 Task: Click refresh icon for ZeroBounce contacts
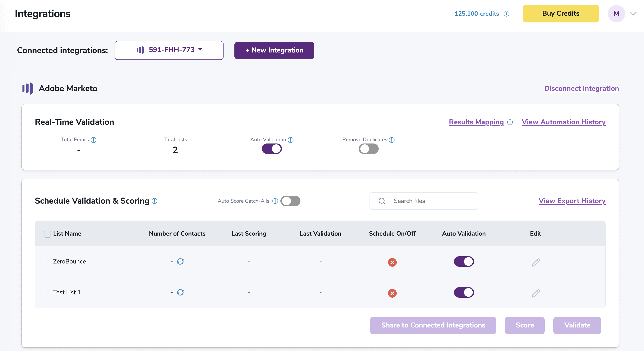(x=180, y=262)
